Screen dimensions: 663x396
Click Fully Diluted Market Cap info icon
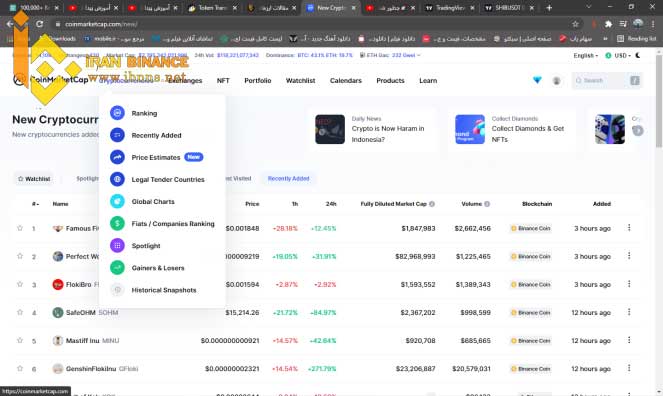click(432, 204)
